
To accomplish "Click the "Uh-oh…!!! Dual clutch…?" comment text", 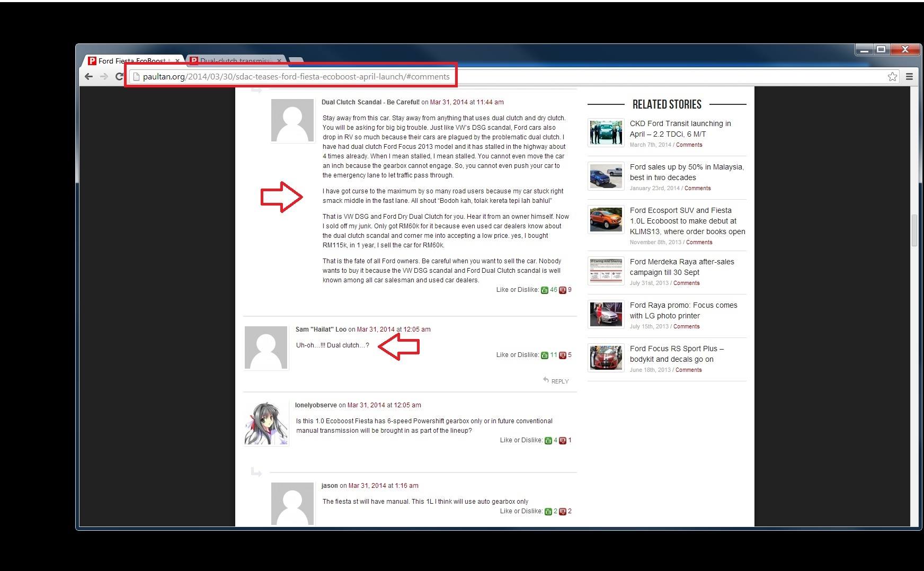I will (x=332, y=345).
